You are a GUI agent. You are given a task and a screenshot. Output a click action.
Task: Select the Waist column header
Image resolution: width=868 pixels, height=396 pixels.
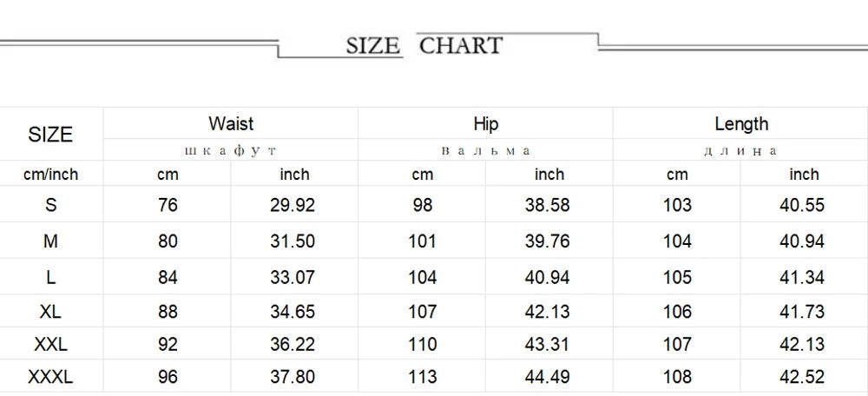coord(231,123)
